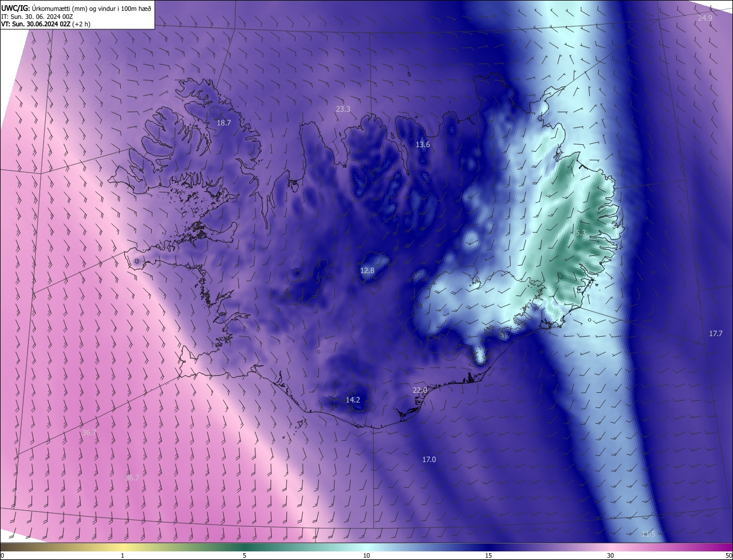Click the legend tick label 10
The image size is (733, 560).
(366, 555)
